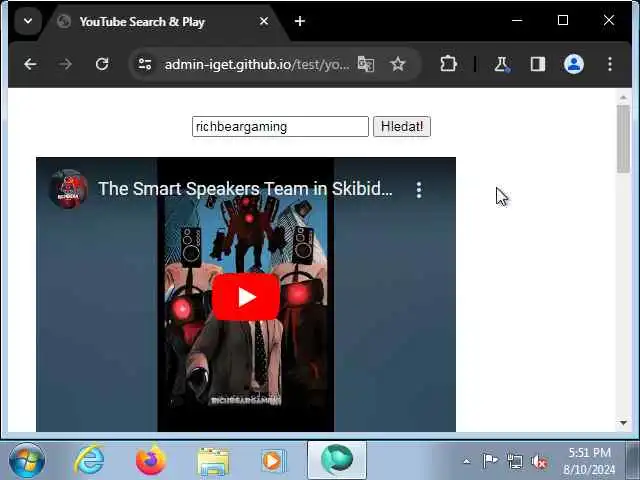The image size is (640, 480).
Task: Open Windows Explorer folder from taskbar
Action: tap(213, 461)
